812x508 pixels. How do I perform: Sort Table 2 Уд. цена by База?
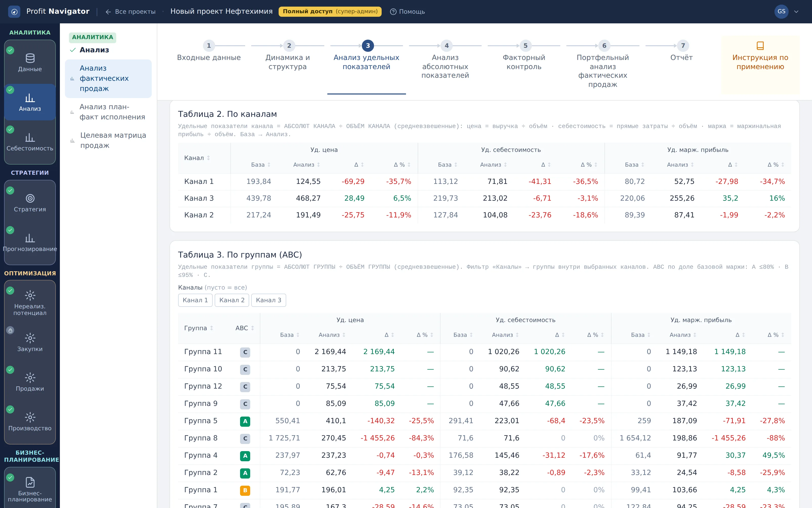point(261,165)
